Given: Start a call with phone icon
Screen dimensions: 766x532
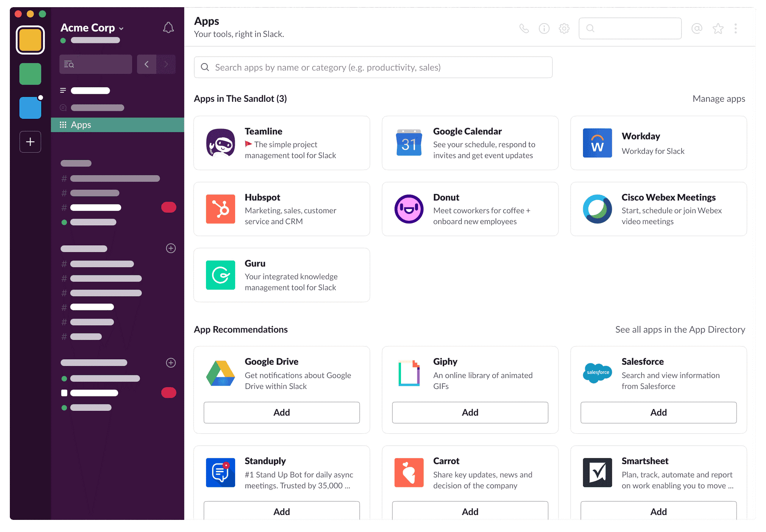Looking at the screenshot, I should [x=524, y=28].
